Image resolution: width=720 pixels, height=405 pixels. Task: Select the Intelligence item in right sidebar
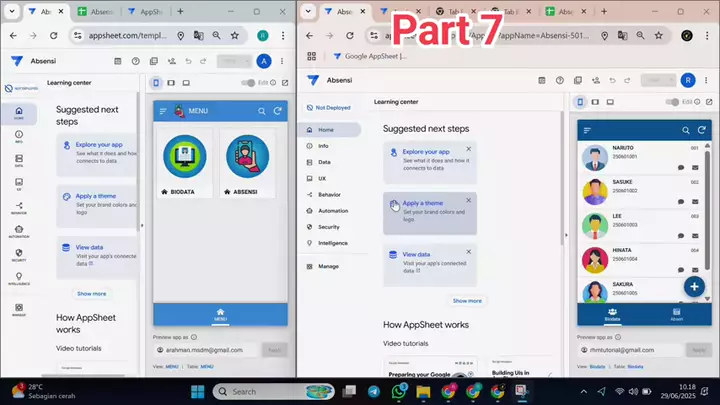click(x=333, y=243)
